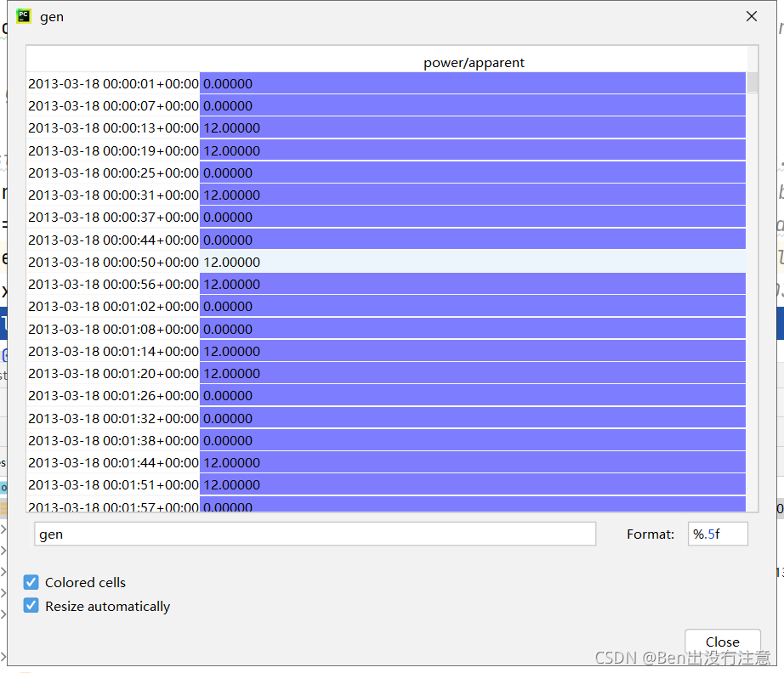Click value cell 0.00000 in row 00:00:44
784x673 pixels.
point(473,240)
